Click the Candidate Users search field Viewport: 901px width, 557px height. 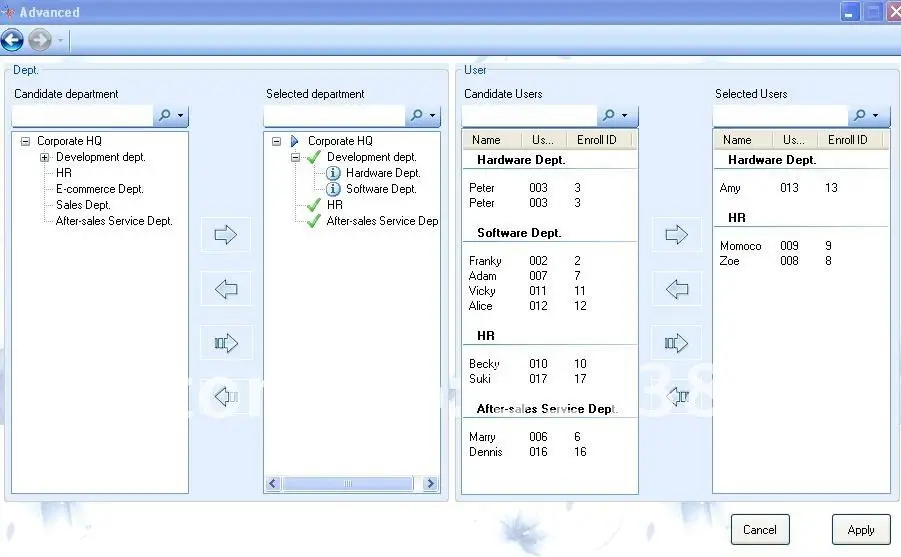point(530,116)
